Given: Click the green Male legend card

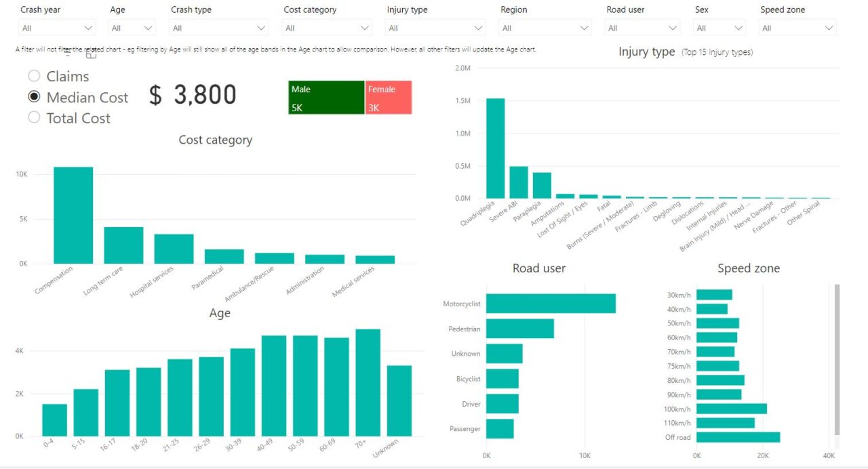Looking at the screenshot, I should point(325,96).
